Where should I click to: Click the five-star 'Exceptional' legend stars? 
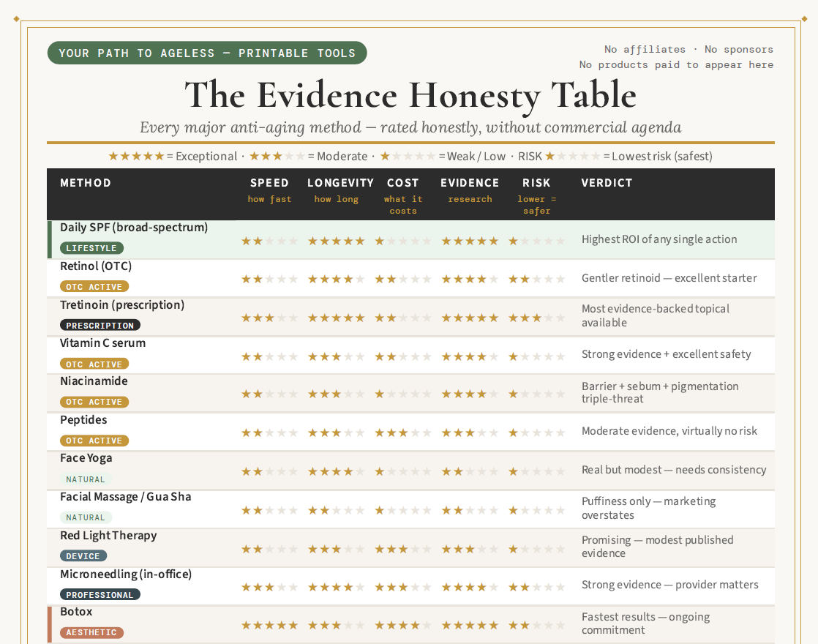click(136, 156)
